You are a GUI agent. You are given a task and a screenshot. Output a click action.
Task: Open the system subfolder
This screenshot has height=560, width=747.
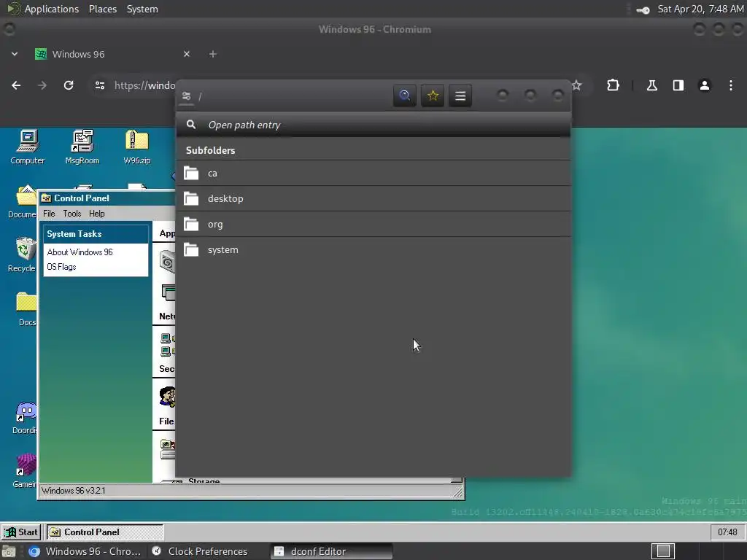(373, 249)
